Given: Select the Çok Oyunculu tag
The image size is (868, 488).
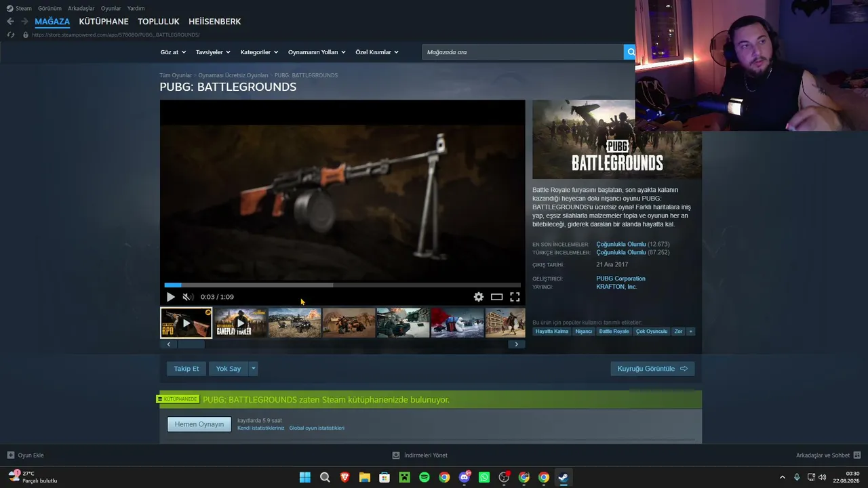Looking at the screenshot, I should pyautogui.click(x=652, y=331).
